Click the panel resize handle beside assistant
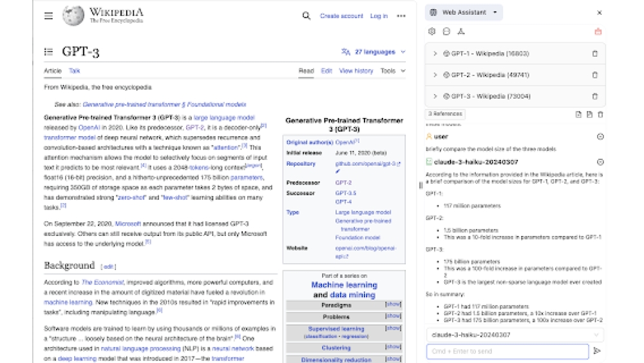The width and height of the screenshot is (644, 363). pyautogui.click(x=421, y=186)
